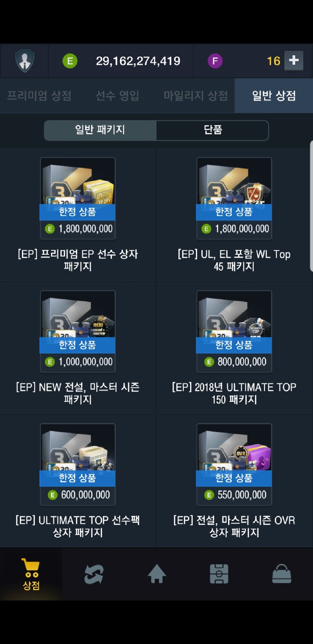Open the 프리미엄 상점 tab
This screenshot has height=644, width=313.
coord(39,96)
